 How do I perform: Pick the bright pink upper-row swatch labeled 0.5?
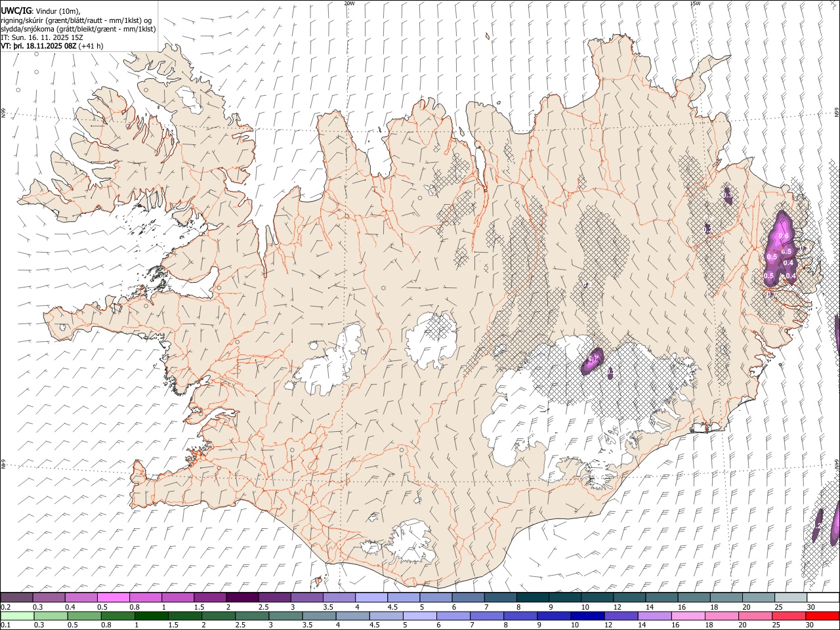pyautogui.click(x=114, y=597)
